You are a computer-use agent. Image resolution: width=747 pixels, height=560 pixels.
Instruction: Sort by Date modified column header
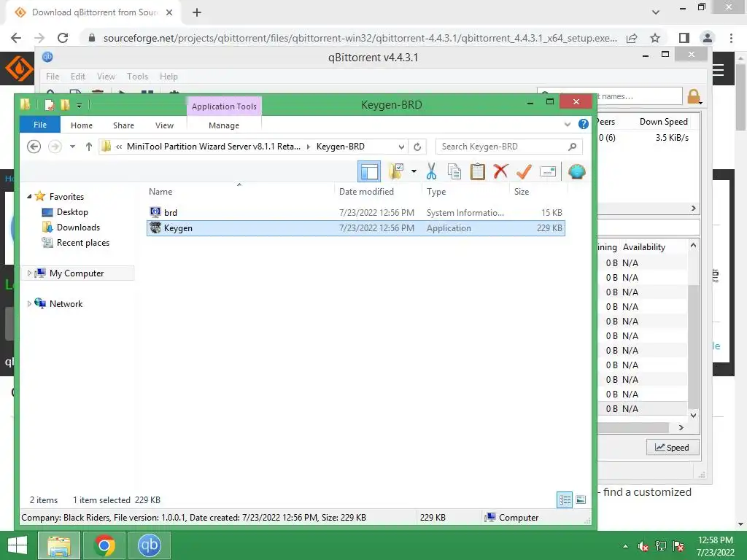pos(366,192)
